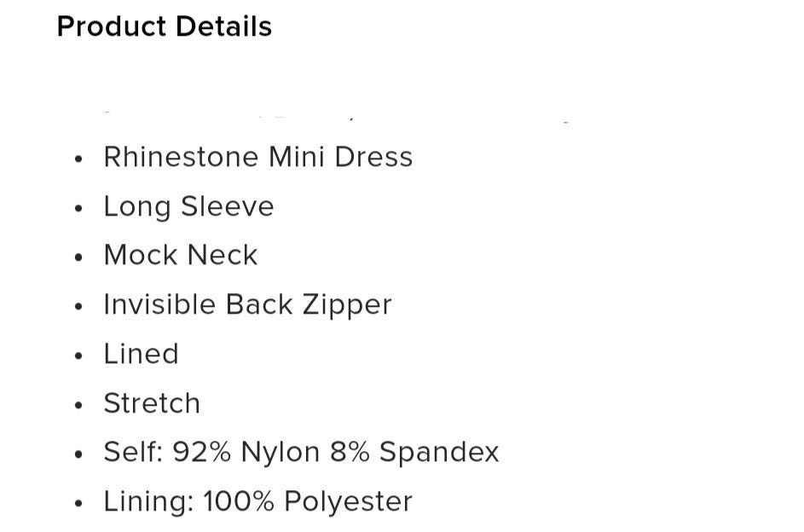Click the bullet before Lining fabric line

coord(78,504)
